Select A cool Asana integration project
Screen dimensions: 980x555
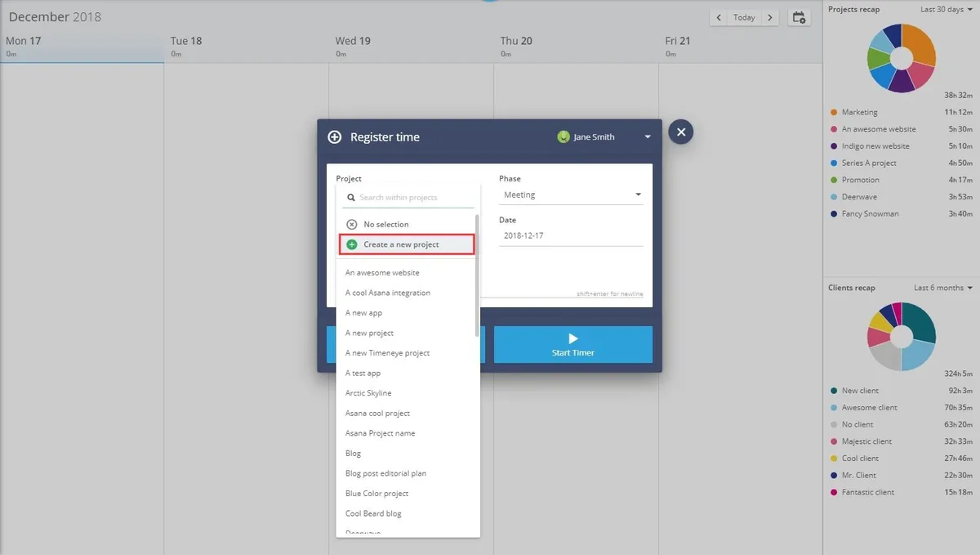[x=388, y=293]
